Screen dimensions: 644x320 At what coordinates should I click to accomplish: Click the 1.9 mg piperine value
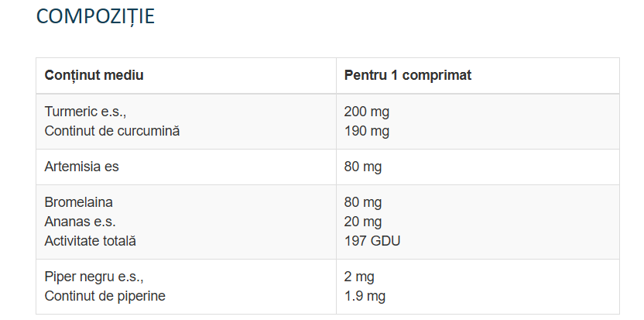pos(365,296)
